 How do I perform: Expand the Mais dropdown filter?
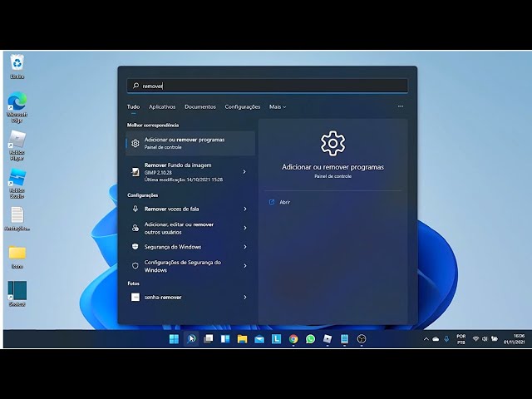(x=278, y=107)
